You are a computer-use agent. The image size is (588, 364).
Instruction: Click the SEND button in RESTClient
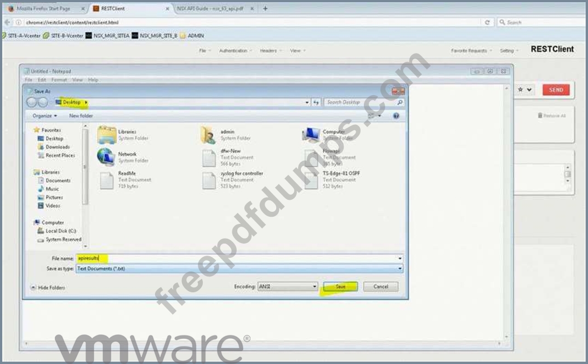[556, 90]
